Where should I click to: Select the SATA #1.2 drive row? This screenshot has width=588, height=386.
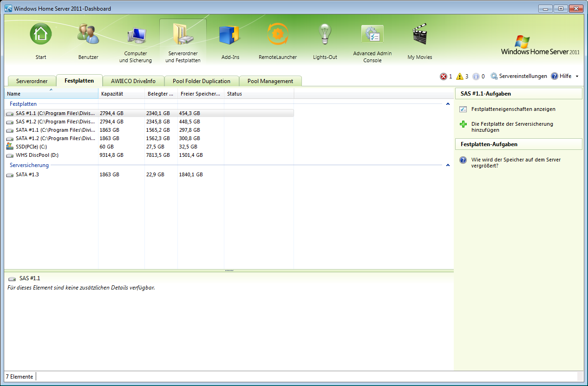(149, 138)
